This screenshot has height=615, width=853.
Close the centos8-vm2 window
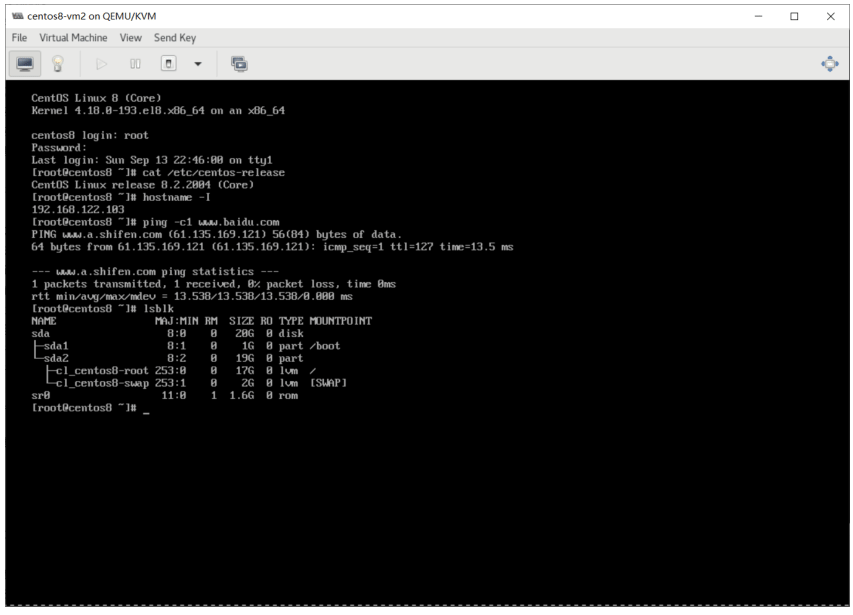pos(831,16)
